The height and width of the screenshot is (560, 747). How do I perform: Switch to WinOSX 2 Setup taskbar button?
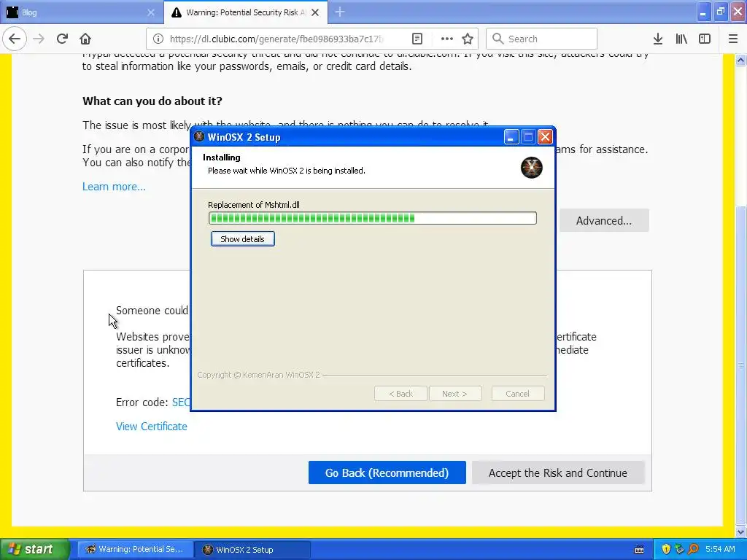(x=252, y=550)
